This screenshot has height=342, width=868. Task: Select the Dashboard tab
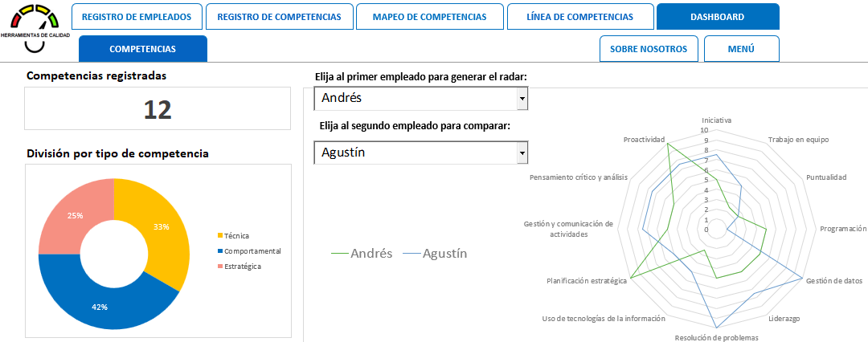(x=717, y=17)
